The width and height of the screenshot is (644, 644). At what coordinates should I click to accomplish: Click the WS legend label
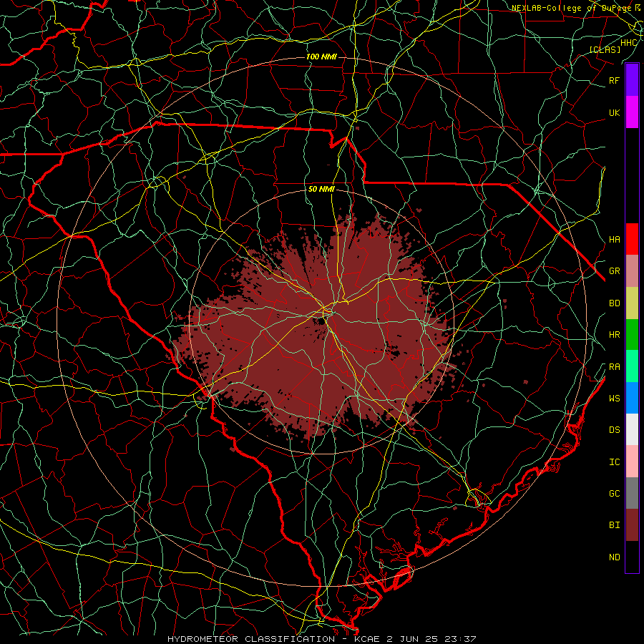[614, 398]
